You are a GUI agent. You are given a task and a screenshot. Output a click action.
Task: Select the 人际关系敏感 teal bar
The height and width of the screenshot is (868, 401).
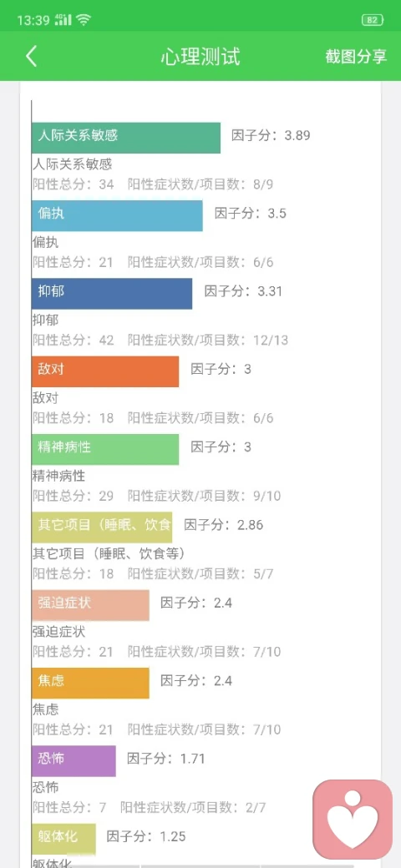point(125,138)
